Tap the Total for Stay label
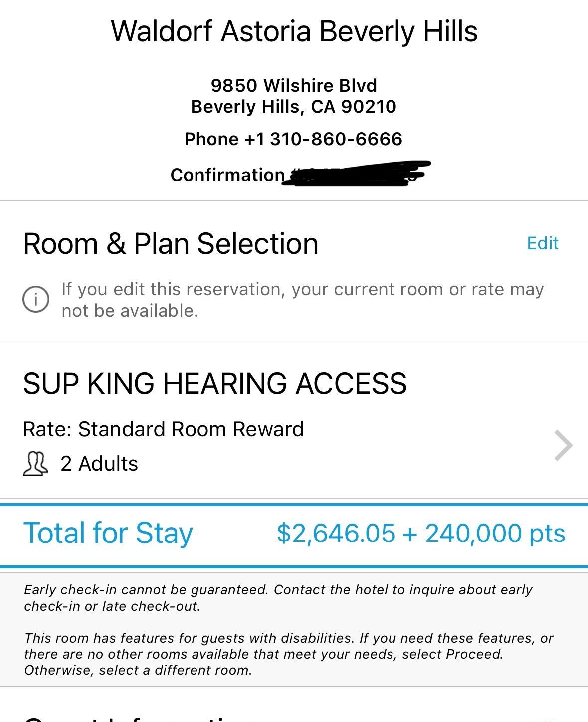588x722 pixels. pyautogui.click(x=108, y=533)
